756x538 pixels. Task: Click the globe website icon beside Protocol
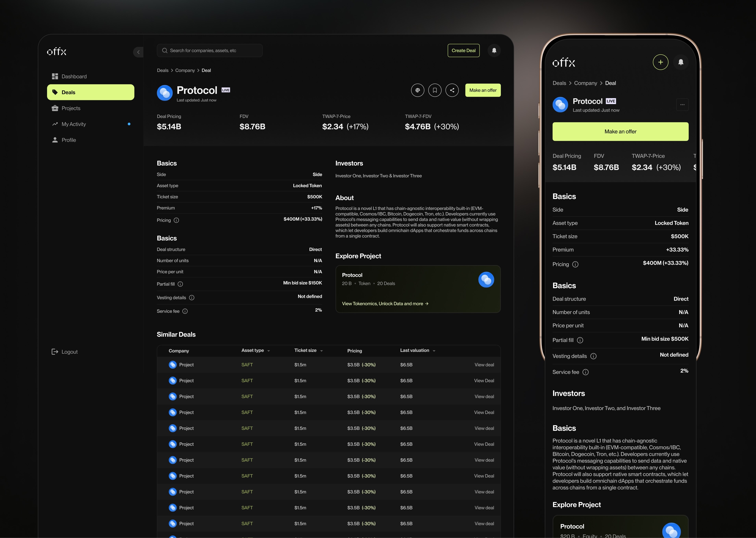click(417, 90)
